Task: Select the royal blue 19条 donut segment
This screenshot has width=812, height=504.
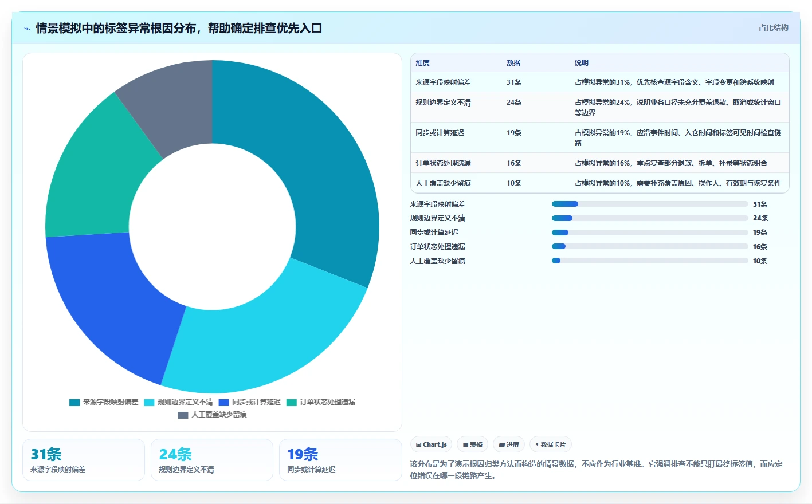Action: [x=112, y=304]
